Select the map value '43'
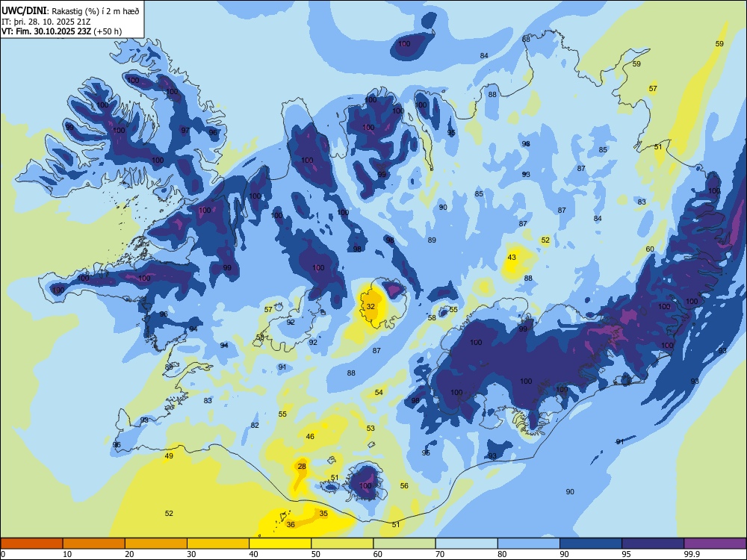 click(512, 257)
